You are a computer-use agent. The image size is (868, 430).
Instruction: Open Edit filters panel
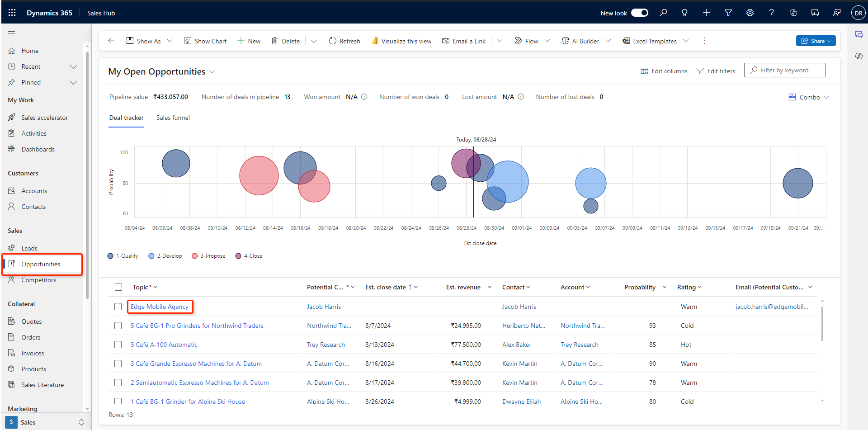[x=716, y=71]
